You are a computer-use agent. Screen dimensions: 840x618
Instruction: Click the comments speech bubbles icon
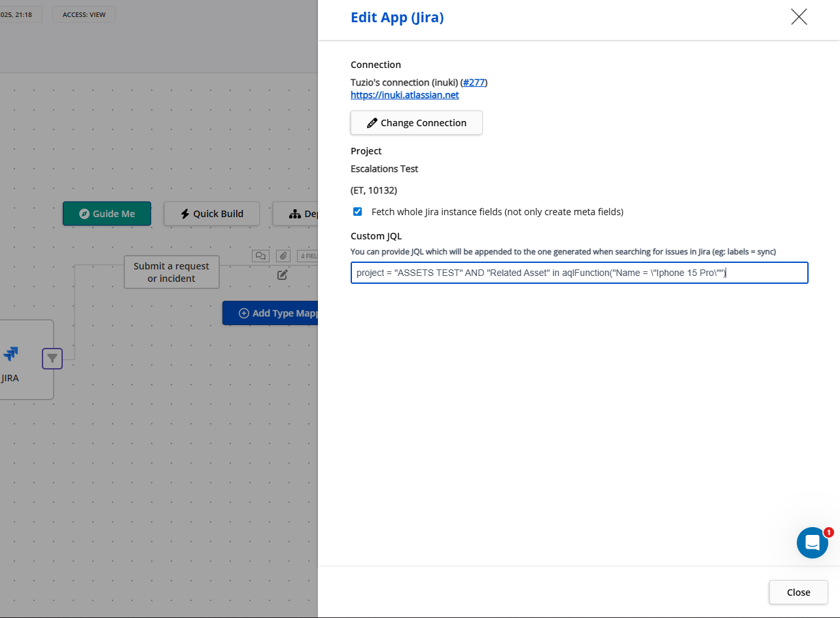[260, 256]
